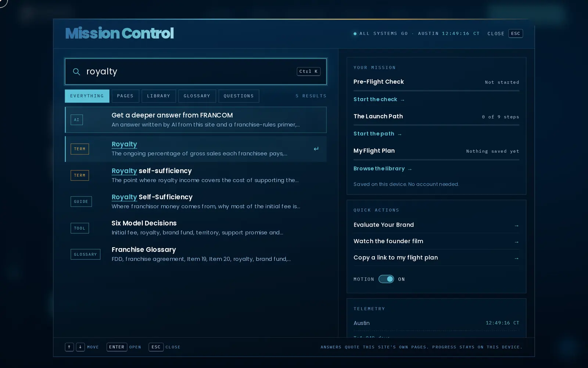Click the up arrow key hint
588x368 pixels.
[69, 347]
